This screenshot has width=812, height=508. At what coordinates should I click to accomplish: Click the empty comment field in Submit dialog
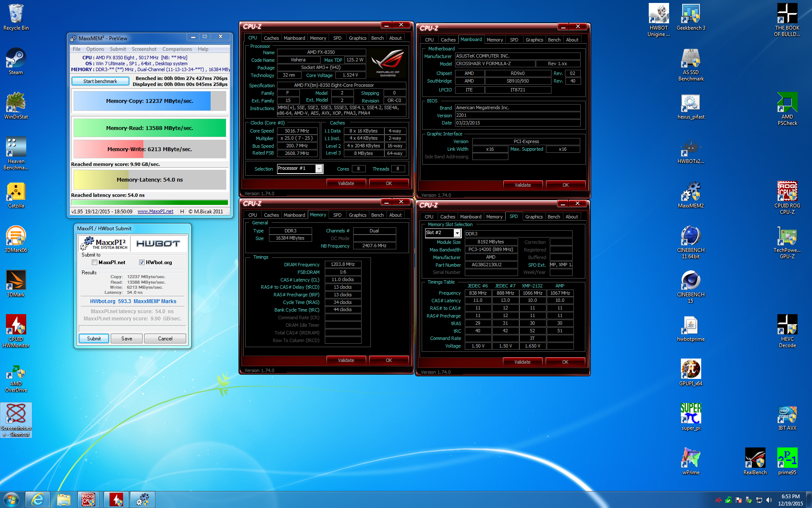pos(132,329)
